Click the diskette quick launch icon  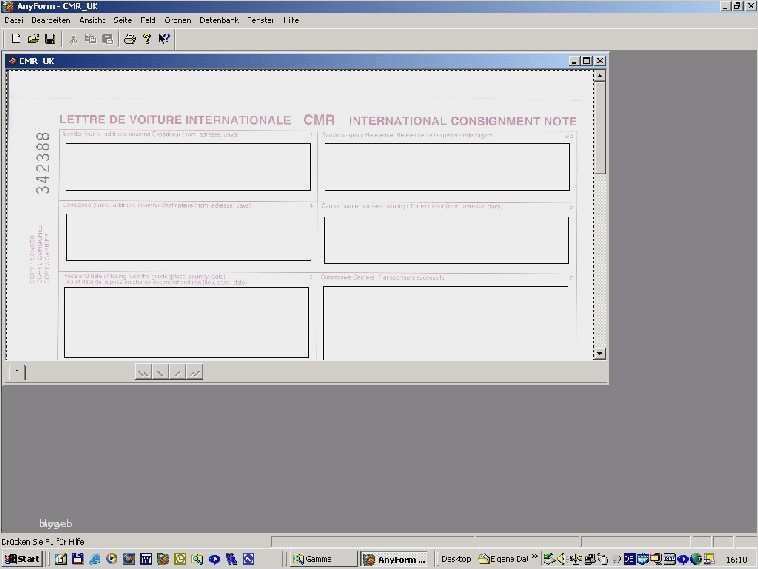click(77, 559)
